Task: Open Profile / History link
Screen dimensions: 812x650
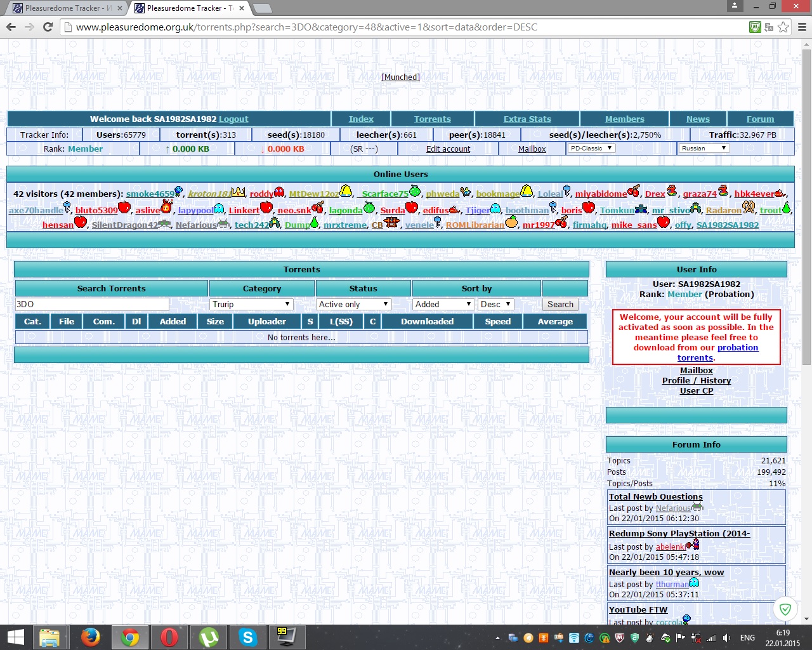Action: point(696,380)
